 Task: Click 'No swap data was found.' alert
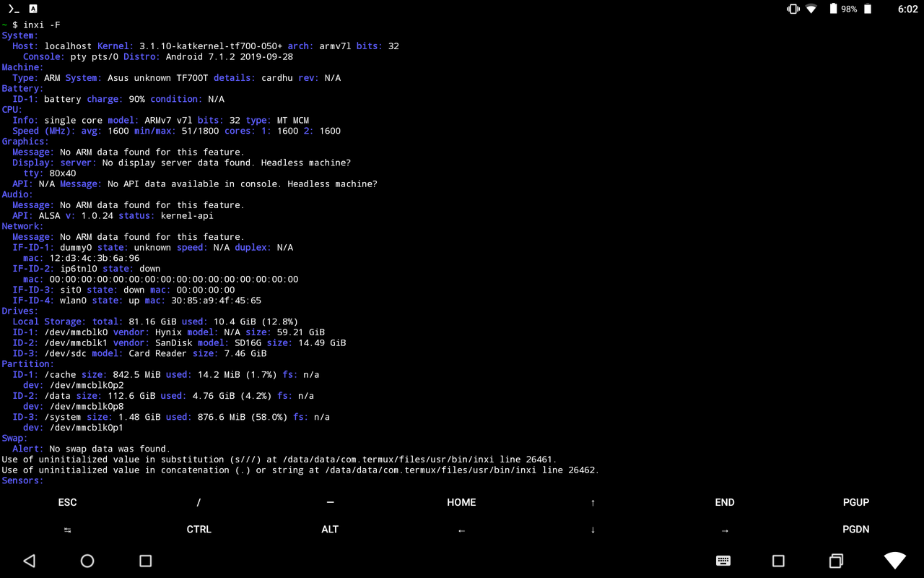coord(110,449)
